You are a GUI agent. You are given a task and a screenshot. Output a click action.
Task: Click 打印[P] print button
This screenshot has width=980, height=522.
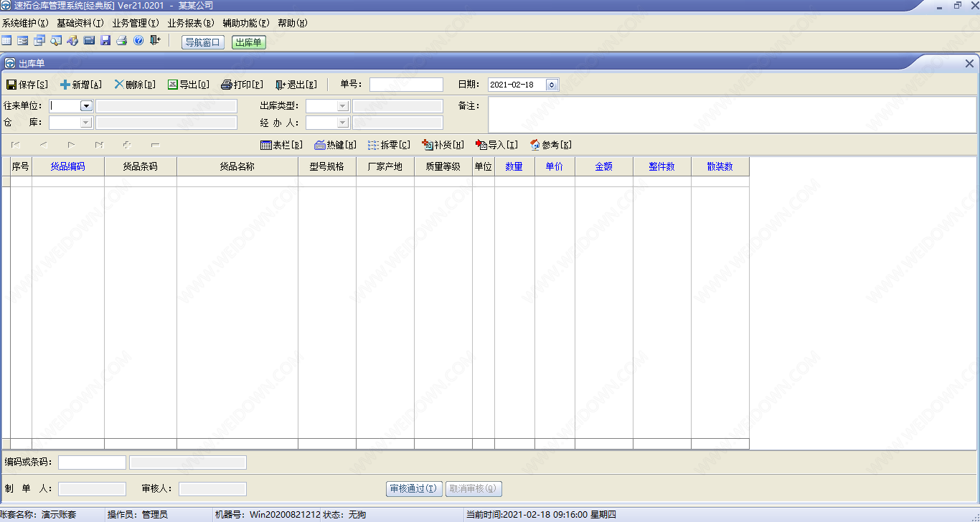[x=242, y=85]
